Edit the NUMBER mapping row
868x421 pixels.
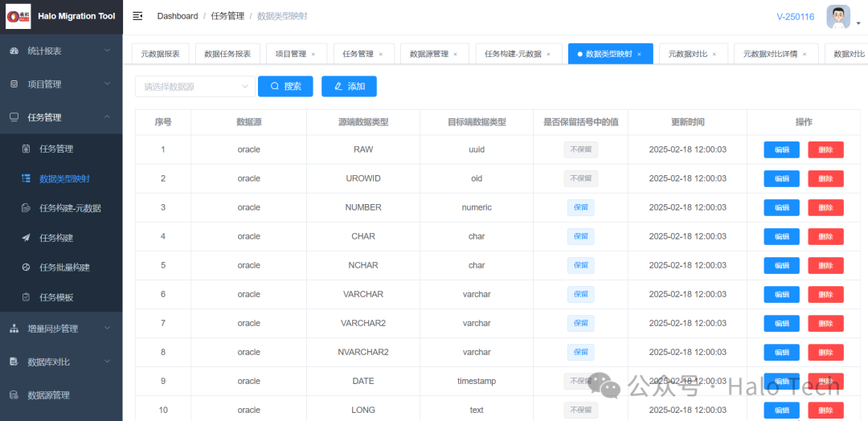click(x=782, y=207)
